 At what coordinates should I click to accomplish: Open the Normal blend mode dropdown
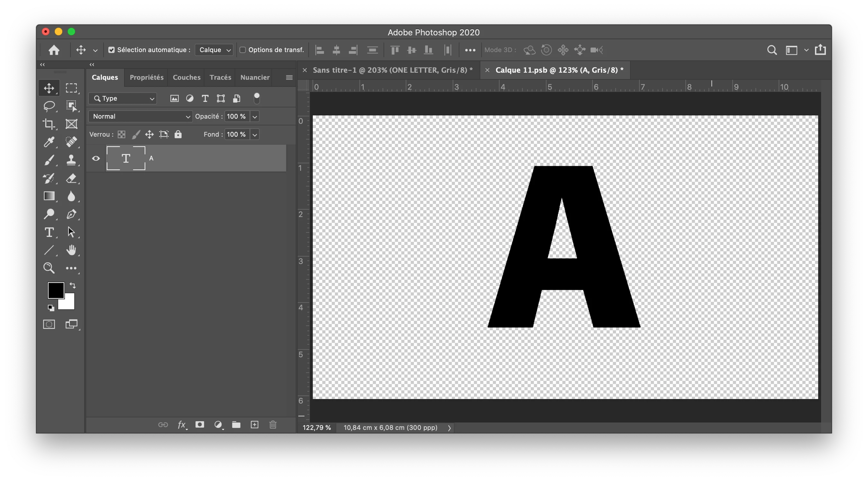point(140,116)
